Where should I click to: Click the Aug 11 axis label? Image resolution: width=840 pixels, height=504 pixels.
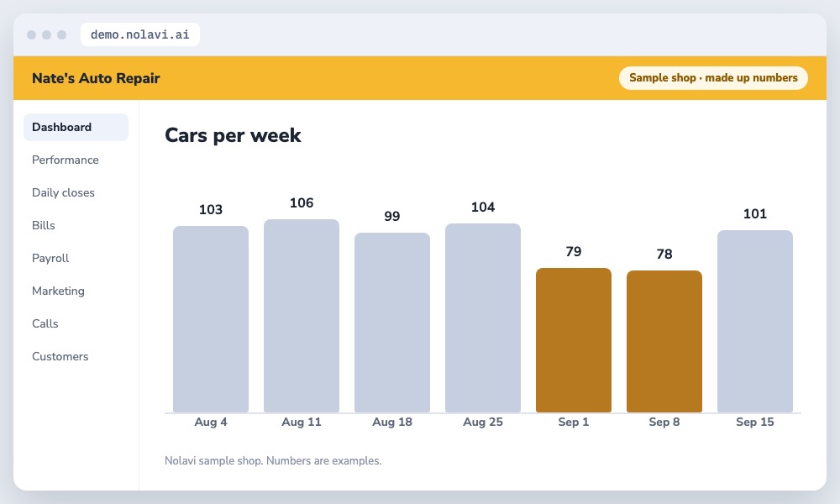pyautogui.click(x=301, y=422)
